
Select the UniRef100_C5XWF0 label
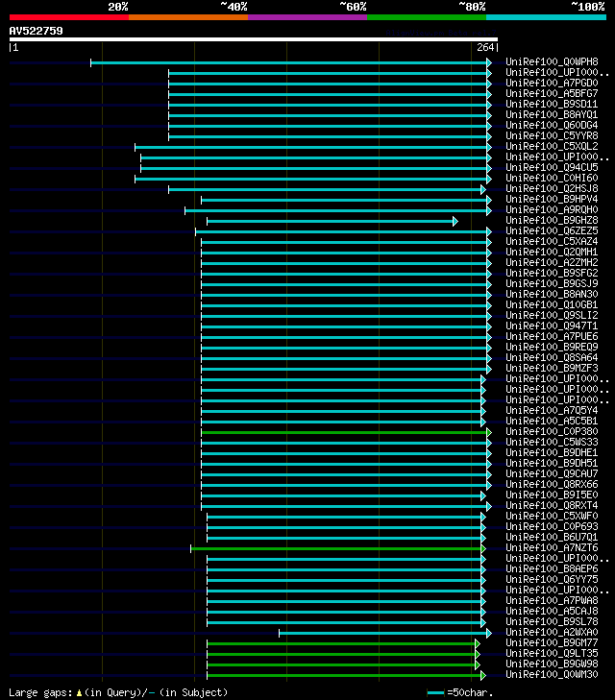tap(552, 516)
